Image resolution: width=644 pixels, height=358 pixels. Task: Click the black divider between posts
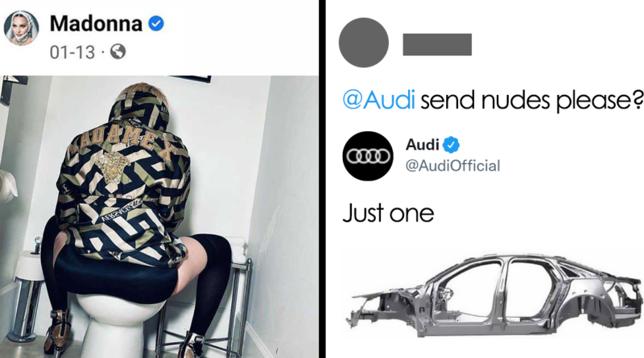(x=323, y=179)
